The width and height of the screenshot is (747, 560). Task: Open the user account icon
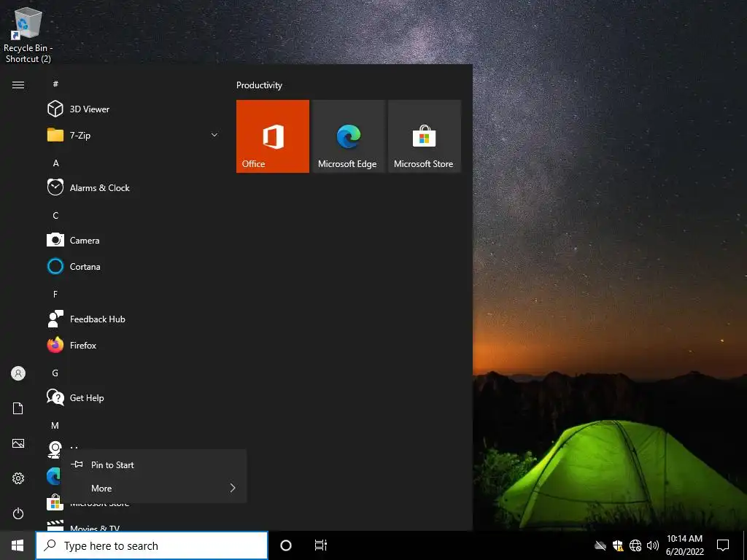(18, 373)
